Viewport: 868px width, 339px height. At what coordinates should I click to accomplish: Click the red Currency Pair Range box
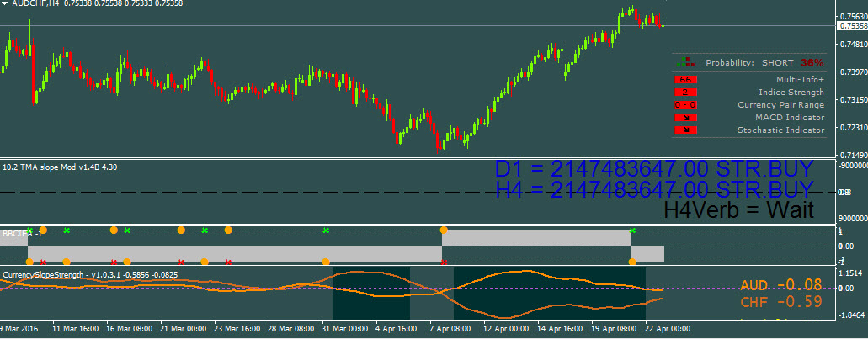(x=685, y=105)
